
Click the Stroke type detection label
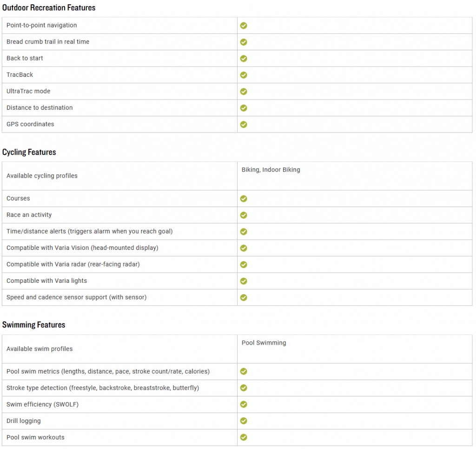click(103, 388)
